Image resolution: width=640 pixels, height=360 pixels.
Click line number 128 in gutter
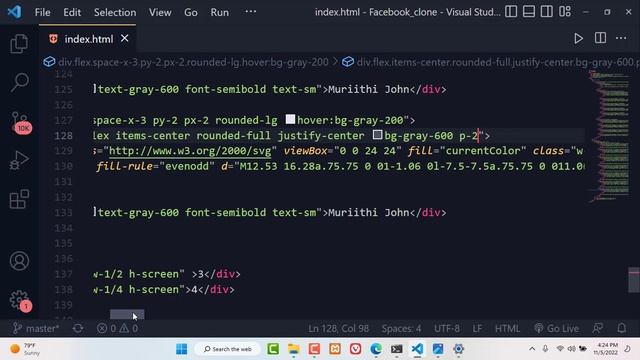point(64,136)
